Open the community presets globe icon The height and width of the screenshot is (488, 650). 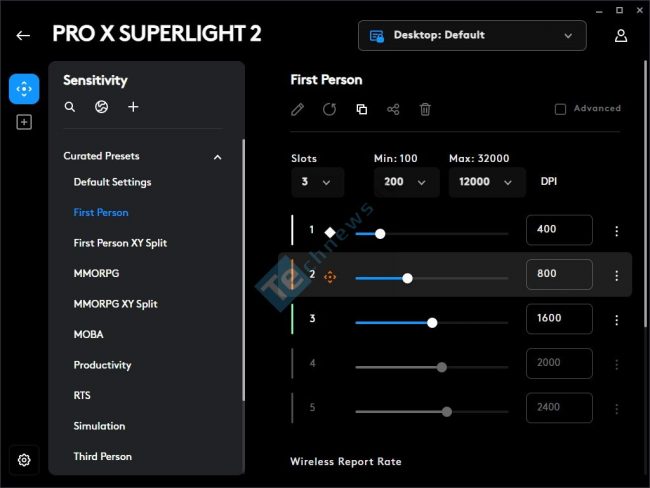click(102, 107)
